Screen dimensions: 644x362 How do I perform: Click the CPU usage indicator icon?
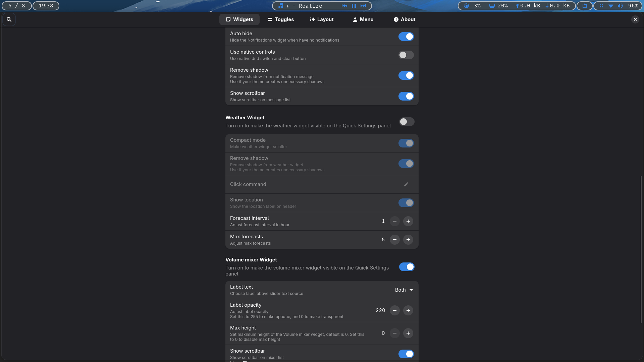pos(467,6)
